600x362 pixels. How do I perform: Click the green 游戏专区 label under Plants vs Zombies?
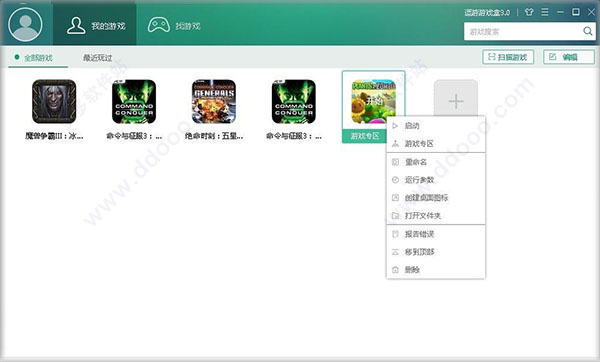coord(365,136)
